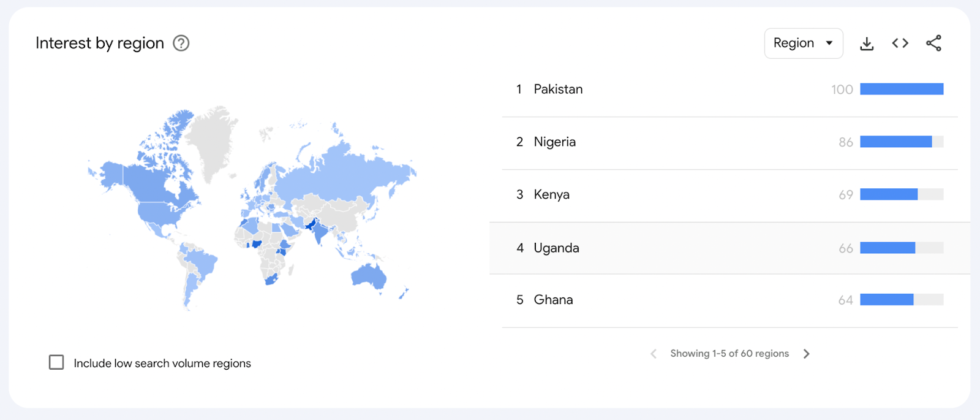Image resolution: width=980 pixels, height=420 pixels.
Task: Open Kenya region row
Action: coord(551,195)
